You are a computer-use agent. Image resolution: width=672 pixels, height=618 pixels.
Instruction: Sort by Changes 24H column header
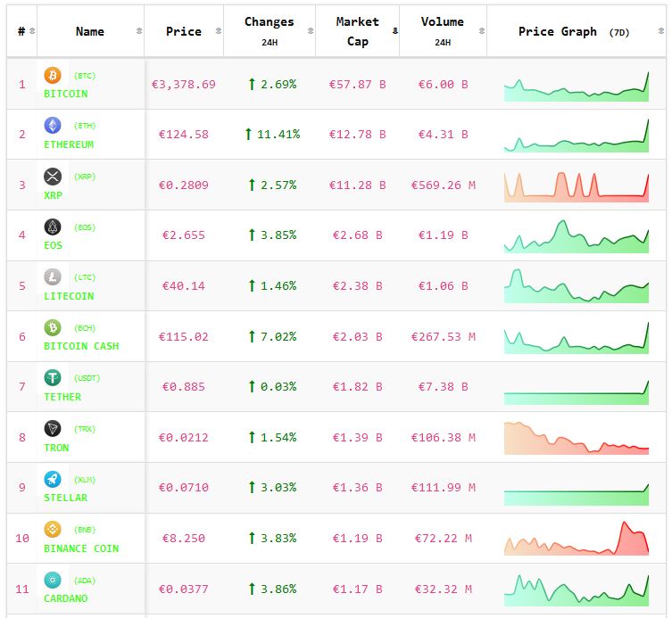click(x=269, y=31)
